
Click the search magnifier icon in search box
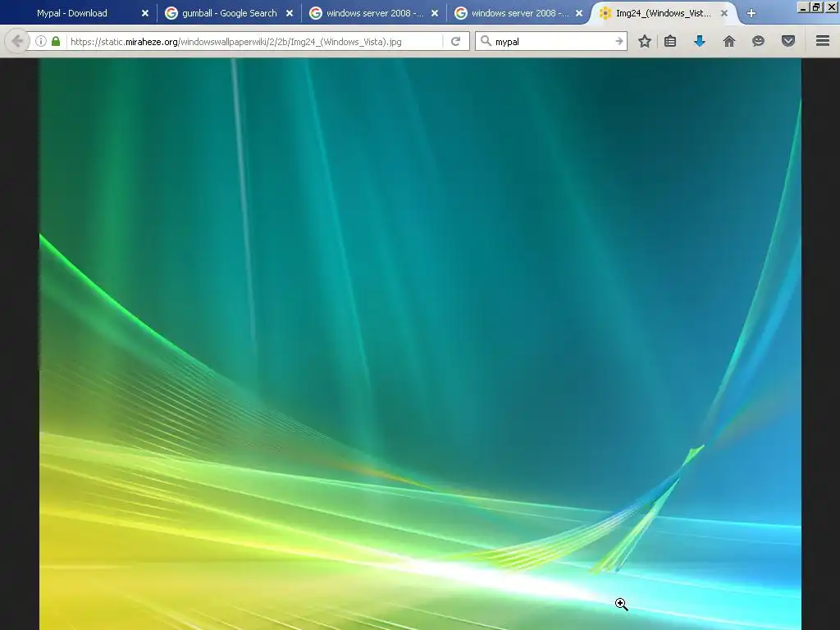(x=486, y=41)
